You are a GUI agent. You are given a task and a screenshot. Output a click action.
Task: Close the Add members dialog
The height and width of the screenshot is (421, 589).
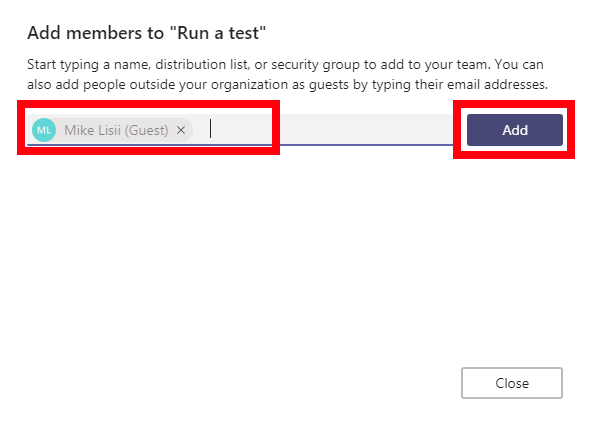point(512,383)
